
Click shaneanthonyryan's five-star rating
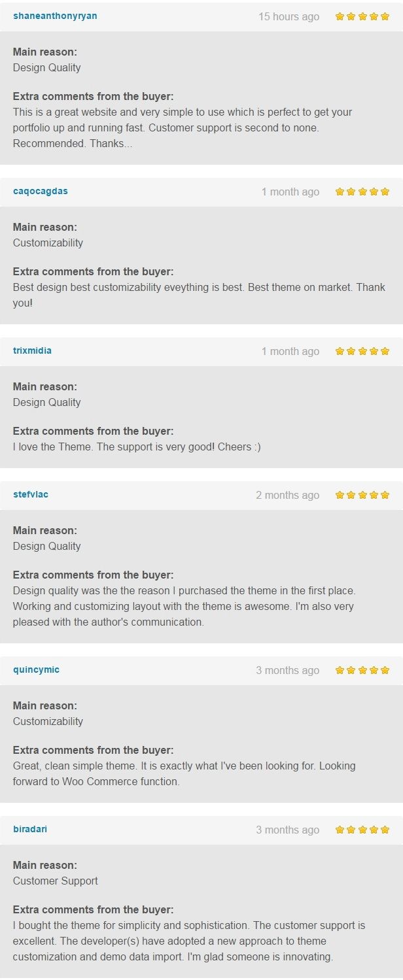click(x=362, y=16)
